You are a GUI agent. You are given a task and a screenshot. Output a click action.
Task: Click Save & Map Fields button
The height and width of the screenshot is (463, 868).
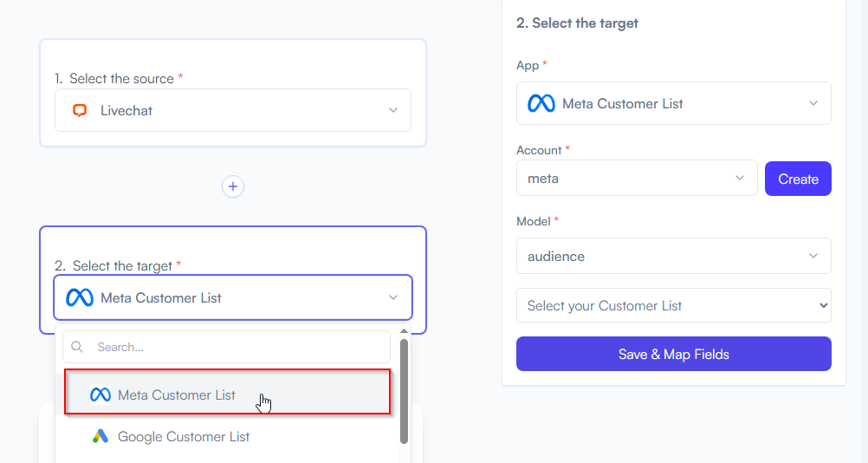click(674, 354)
